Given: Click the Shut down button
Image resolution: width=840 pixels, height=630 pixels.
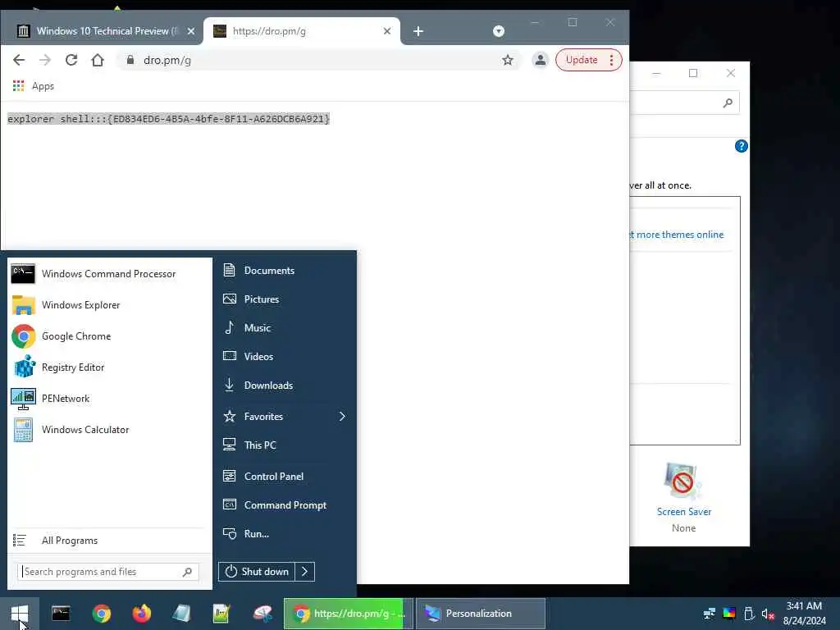Looking at the screenshot, I should (257, 572).
